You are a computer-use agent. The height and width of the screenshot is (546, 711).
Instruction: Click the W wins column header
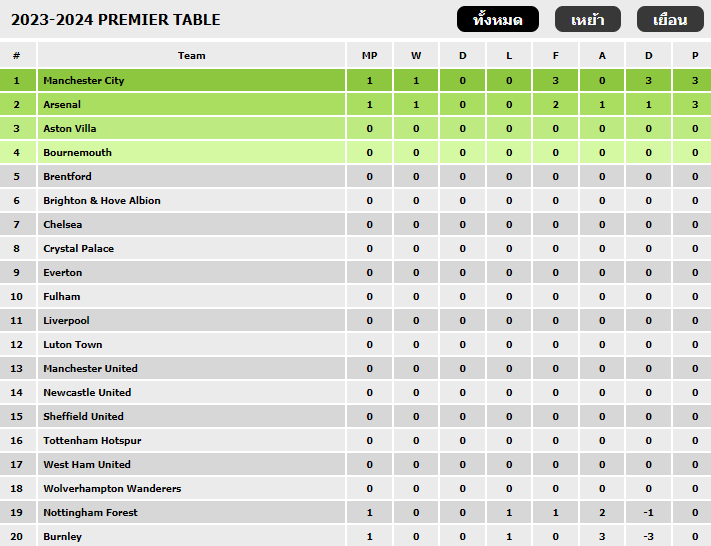pos(416,56)
